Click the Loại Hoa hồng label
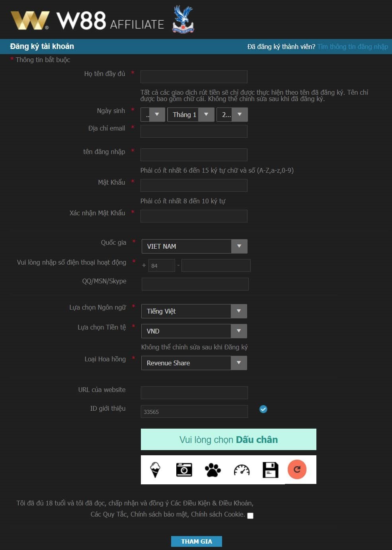The height and width of the screenshot is (550, 392). 105,359
